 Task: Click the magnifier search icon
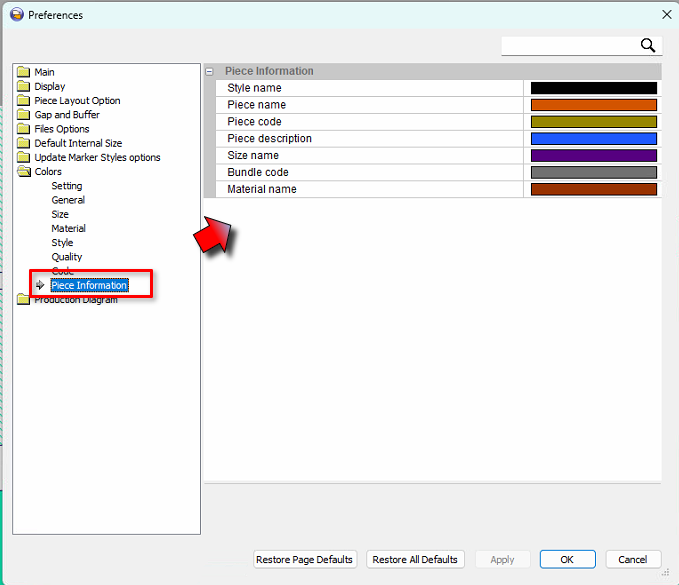click(x=648, y=45)
